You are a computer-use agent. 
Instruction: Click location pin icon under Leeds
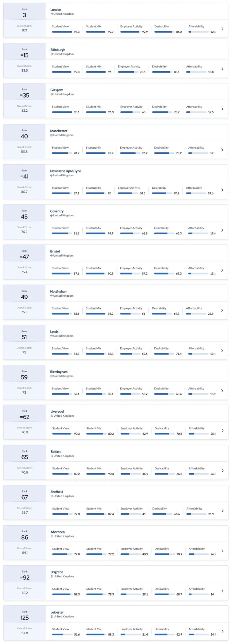point(51,336)
